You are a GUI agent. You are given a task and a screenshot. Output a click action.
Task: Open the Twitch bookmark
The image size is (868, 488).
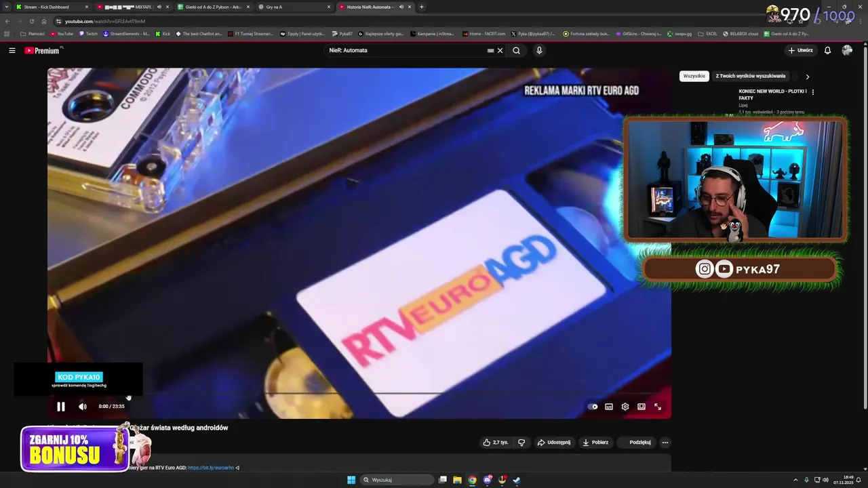click(88, 33)
